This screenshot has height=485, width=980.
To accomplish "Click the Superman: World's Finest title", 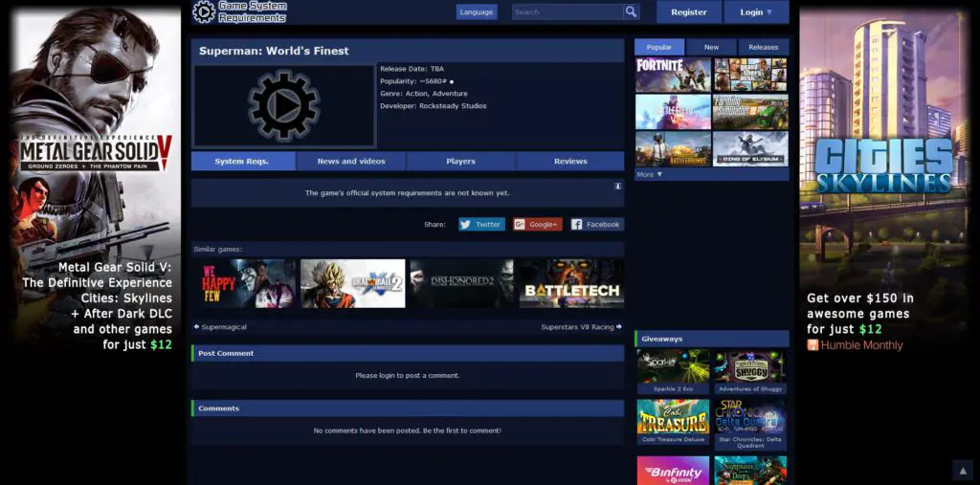I will pos(274,51).
